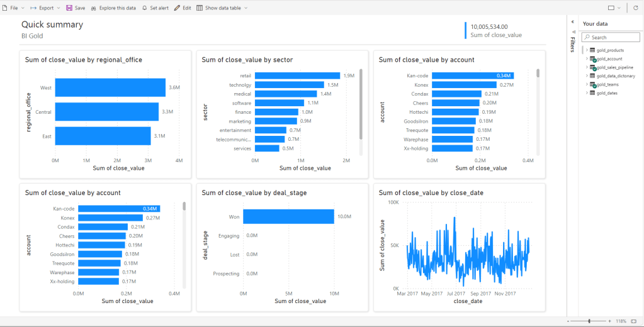Click the West bar in regional_office chart
This screenshot has width=644, height=327.
(x=110, y=87)
